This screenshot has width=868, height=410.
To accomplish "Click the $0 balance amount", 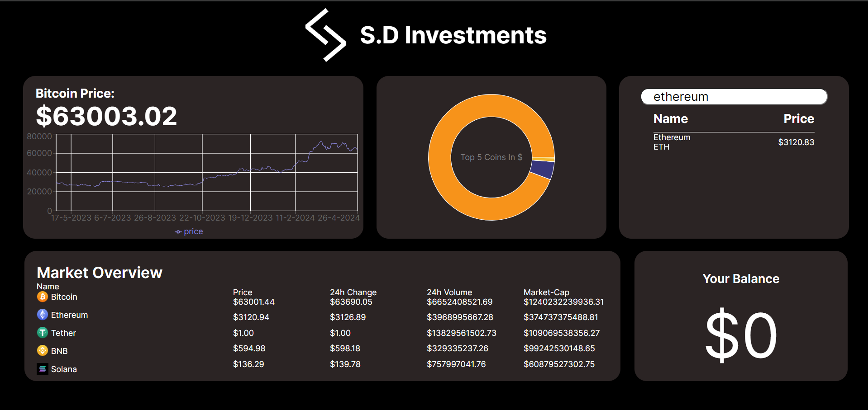I will (x=741, y=335).
